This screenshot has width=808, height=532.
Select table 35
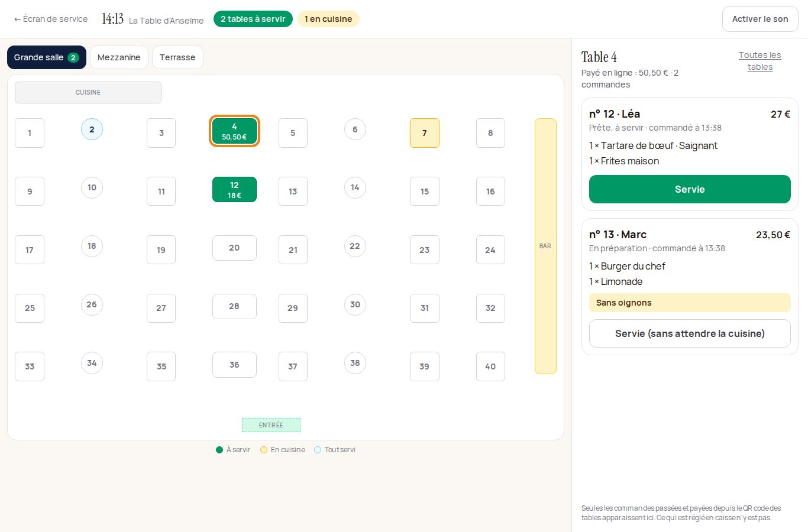pyautogui.click(x=161, y=366)
